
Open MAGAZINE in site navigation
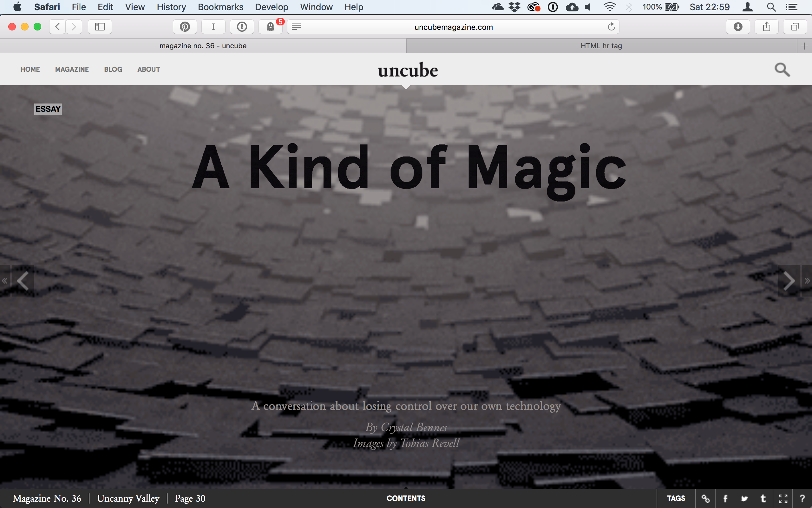tap(72, 69)
